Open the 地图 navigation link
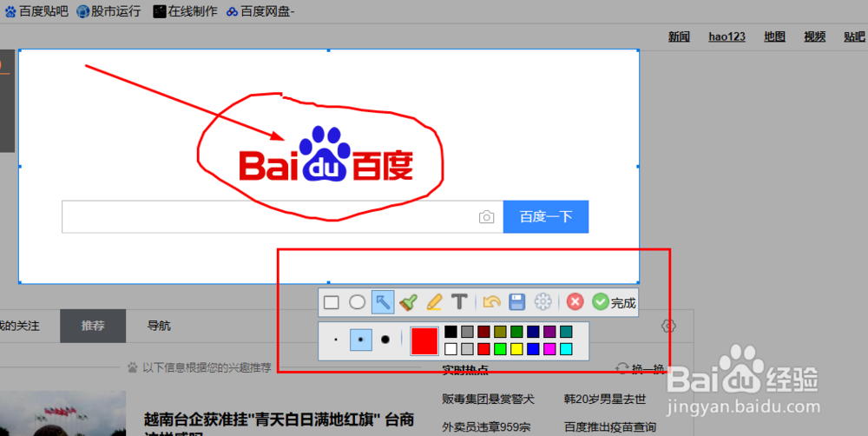The image size is (868, 436). tap(774, 36)
